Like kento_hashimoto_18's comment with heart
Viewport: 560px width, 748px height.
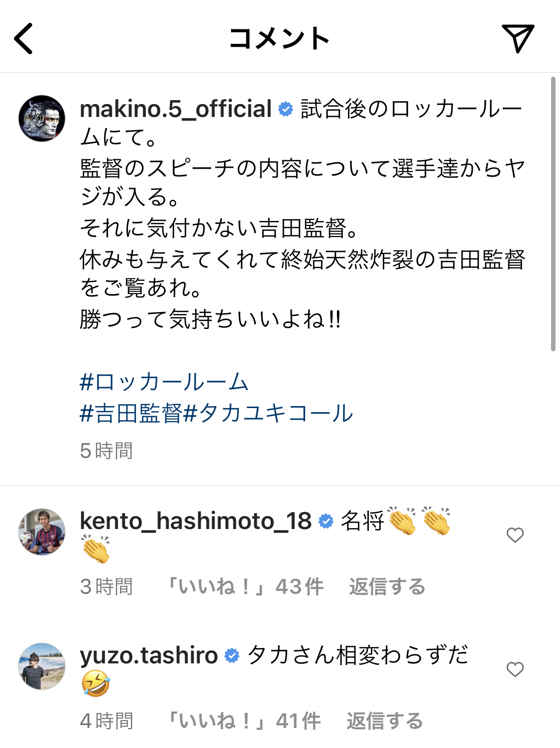tap(515, 535)
